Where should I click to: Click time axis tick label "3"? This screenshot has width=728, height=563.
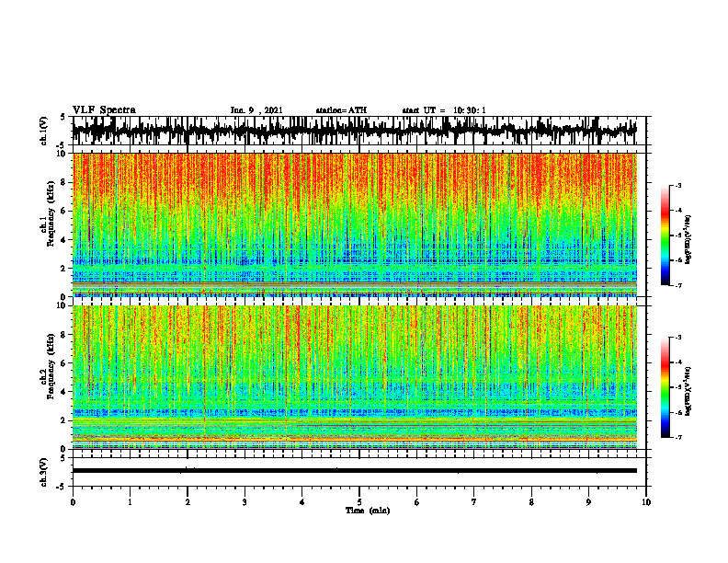[245, 502]
